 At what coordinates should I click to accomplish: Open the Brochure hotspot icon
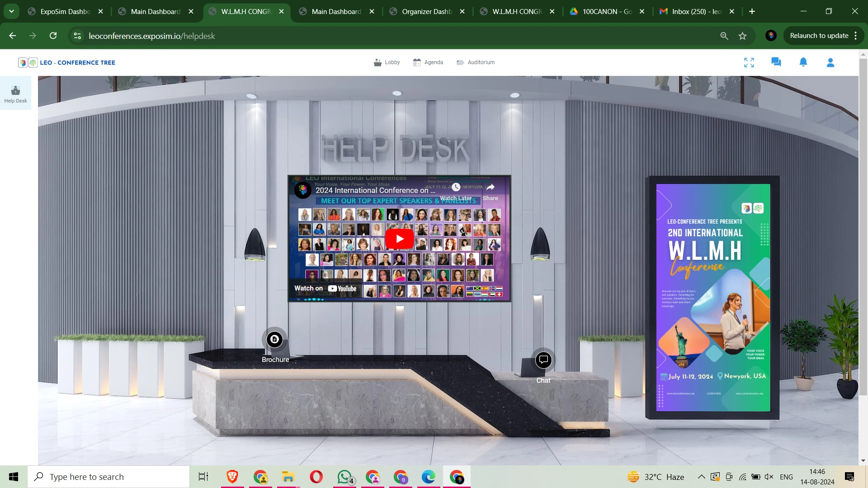click(x=274, y=339)
